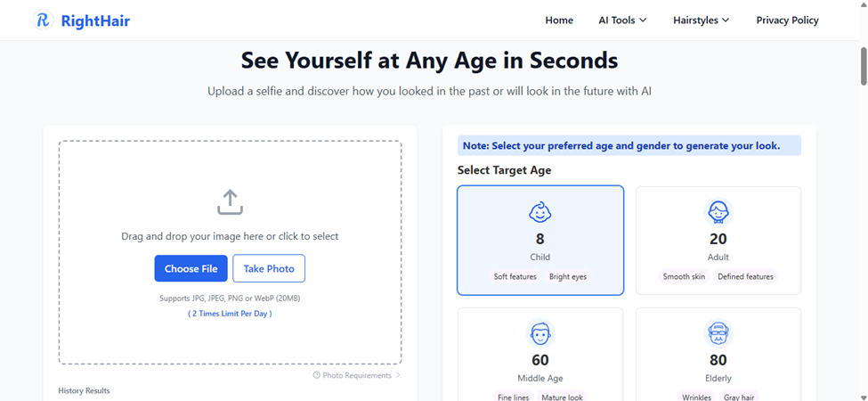Click the drag and drop upload area

click(231, 252)
